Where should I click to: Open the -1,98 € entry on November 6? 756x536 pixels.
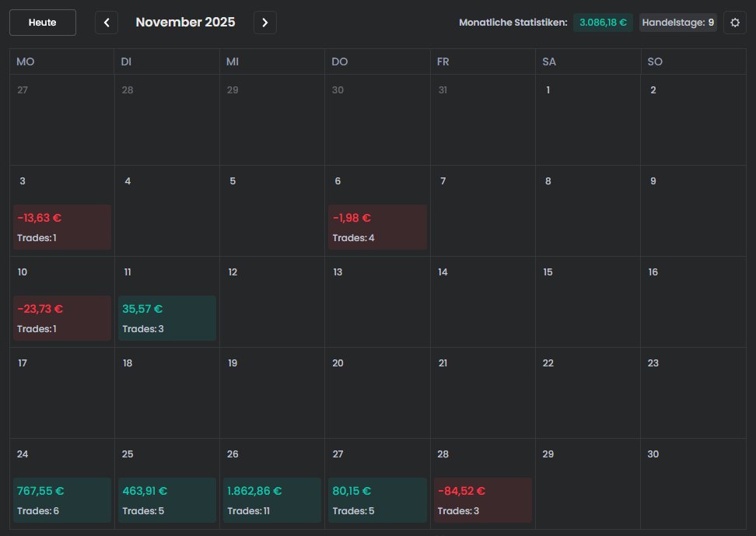click(377, 227)
